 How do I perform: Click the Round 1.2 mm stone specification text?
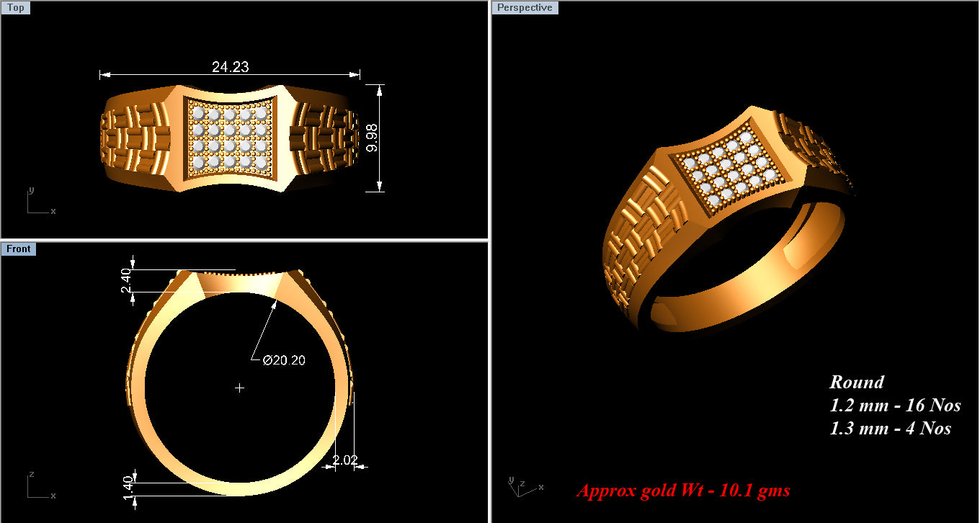click(x=894, y=406)
